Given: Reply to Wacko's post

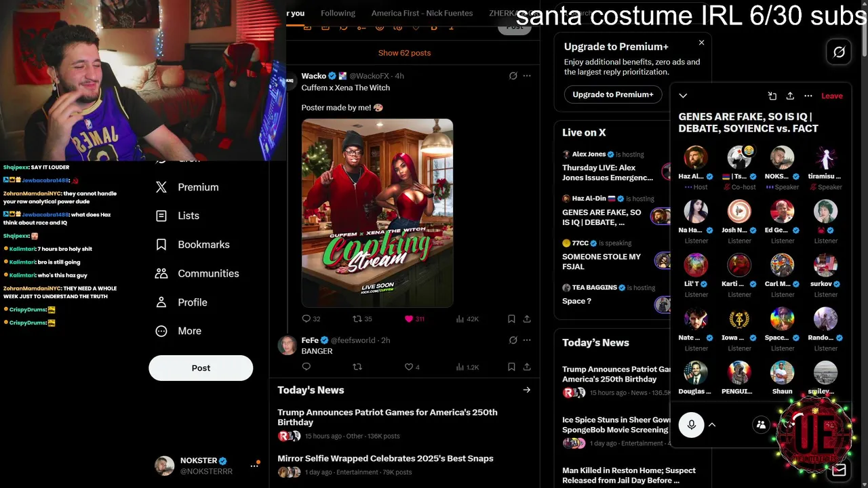Looking at the screenshot, I should [x=311, y=319].
